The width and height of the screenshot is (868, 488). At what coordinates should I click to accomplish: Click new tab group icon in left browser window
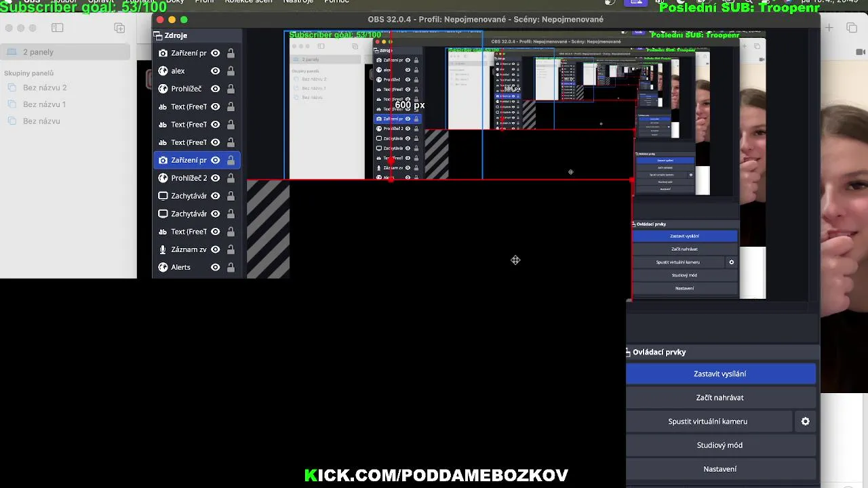[x=119, y=28]
